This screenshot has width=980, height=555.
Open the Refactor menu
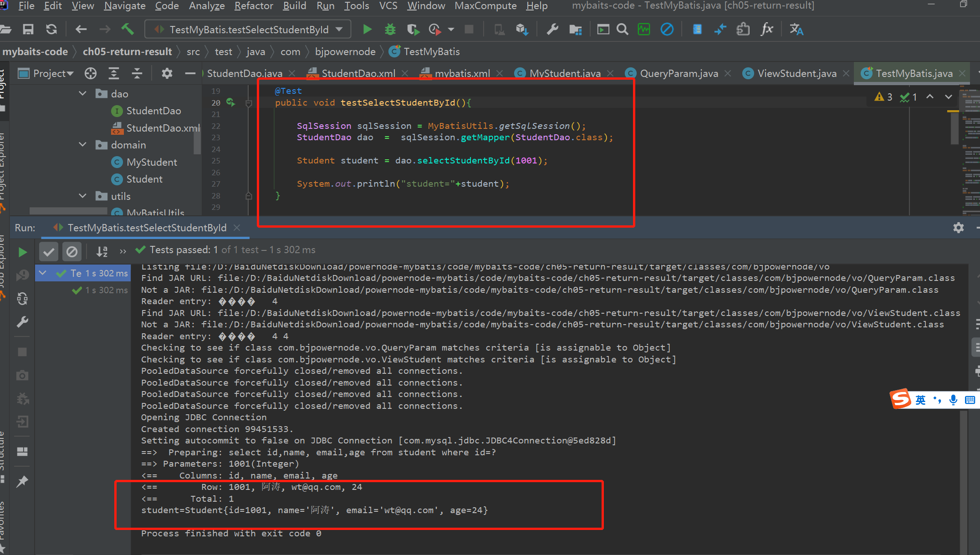pyautogui.click(x=253, y=6)
